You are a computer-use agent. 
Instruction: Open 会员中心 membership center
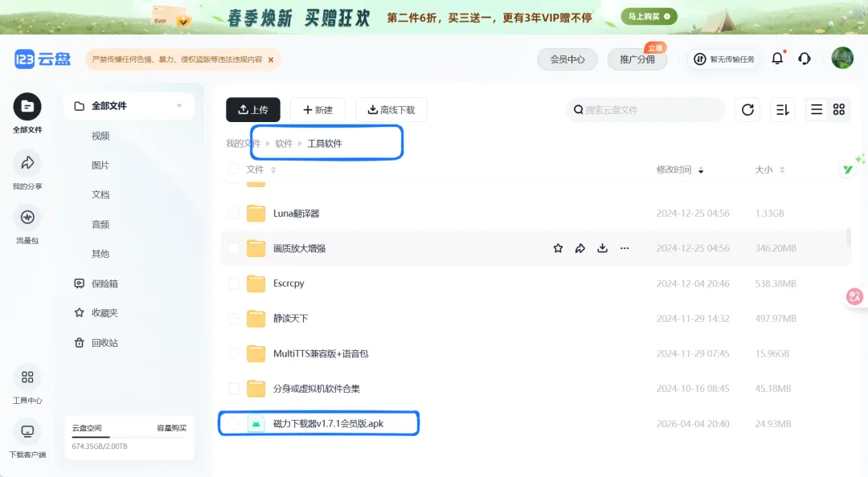567,59
